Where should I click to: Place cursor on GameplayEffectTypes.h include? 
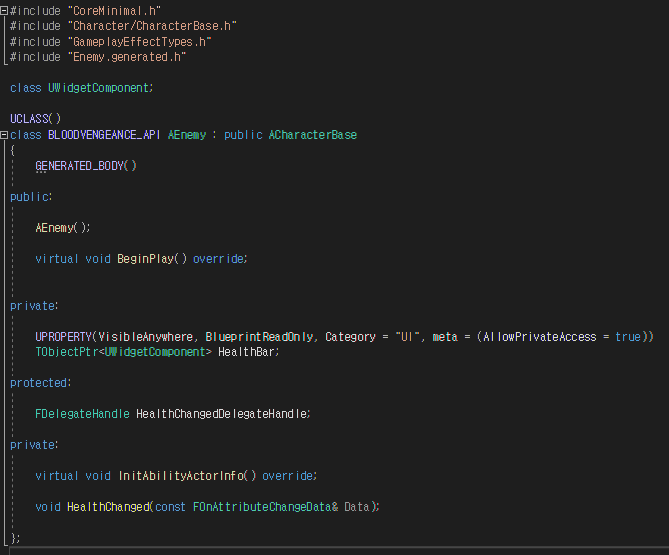tap(140, 42)
